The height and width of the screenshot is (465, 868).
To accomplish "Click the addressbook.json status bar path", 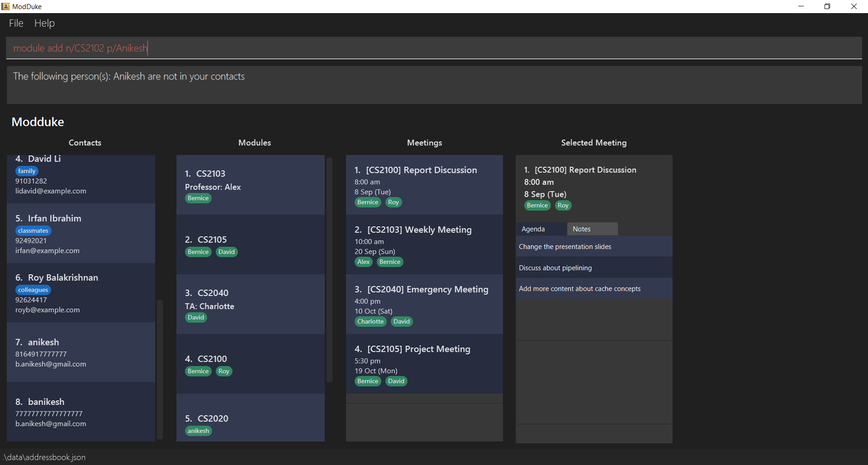I will (44, 457).
